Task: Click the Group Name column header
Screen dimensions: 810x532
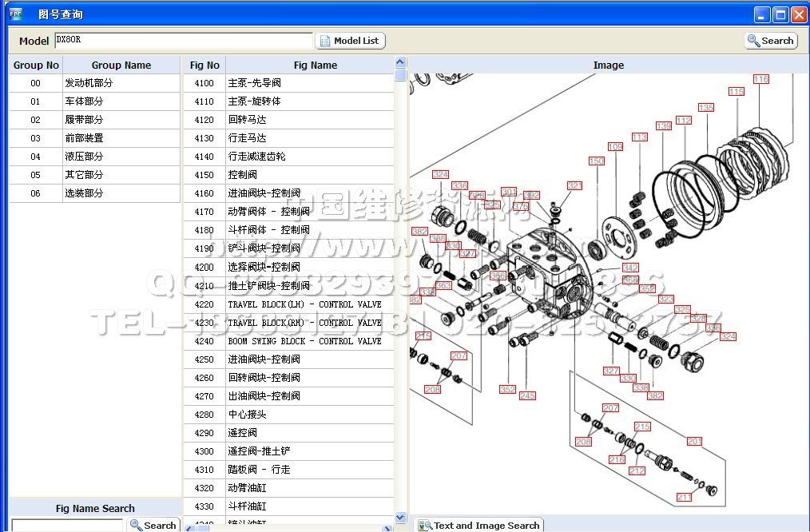Action: click(121, 66)
